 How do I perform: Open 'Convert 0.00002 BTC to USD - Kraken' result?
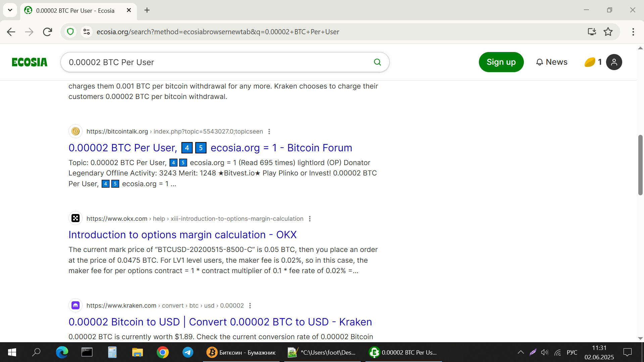click(220, 322)
